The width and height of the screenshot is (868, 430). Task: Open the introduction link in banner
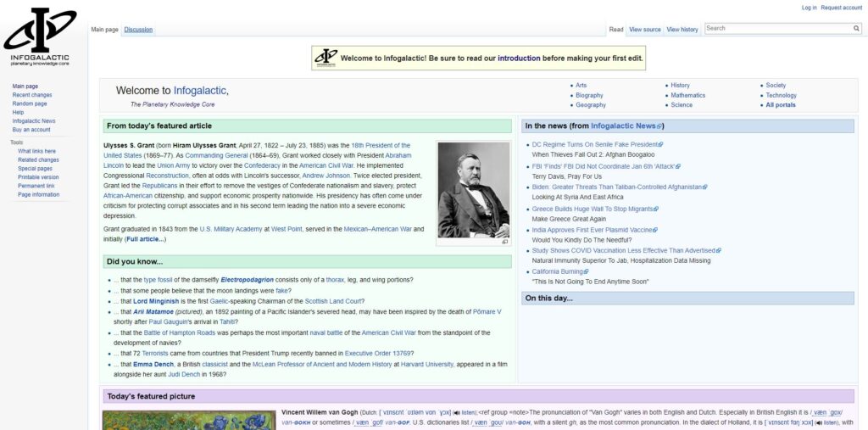pyautogui.click(x=519, y=59)
